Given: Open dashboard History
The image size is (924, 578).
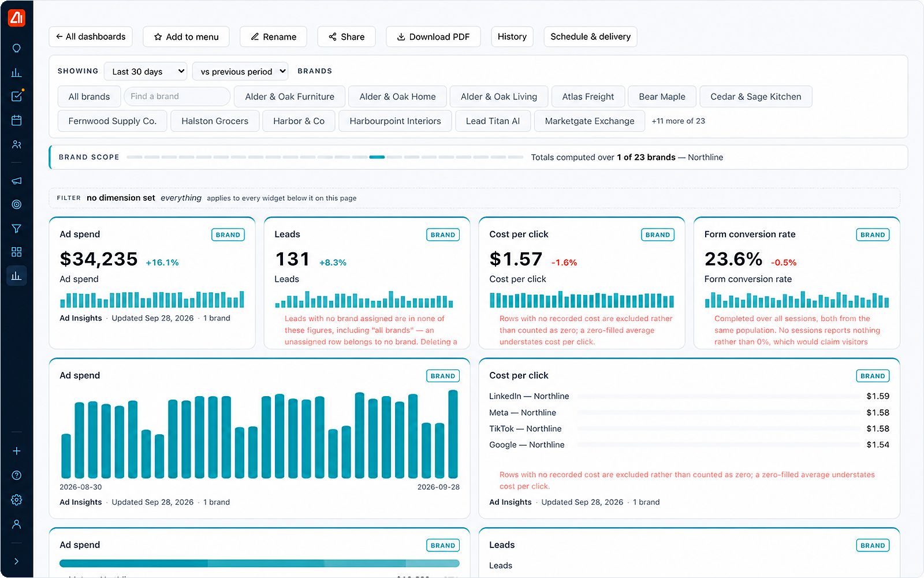Looking at the screenshot, I should [512, 37].
